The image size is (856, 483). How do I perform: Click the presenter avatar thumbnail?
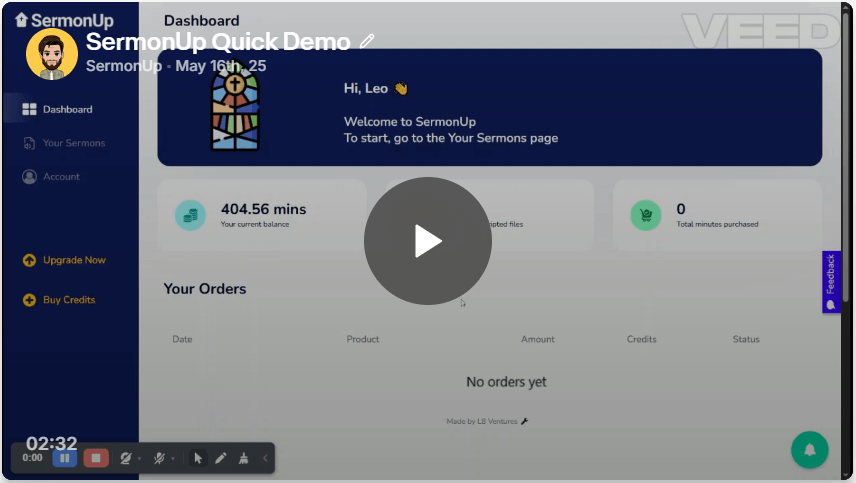pos(52,54)
